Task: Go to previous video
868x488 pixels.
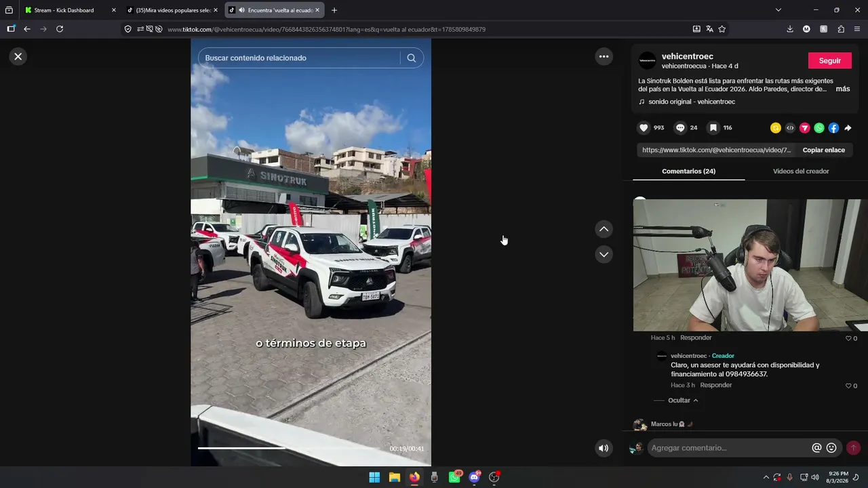Action: tap(604, 229)
